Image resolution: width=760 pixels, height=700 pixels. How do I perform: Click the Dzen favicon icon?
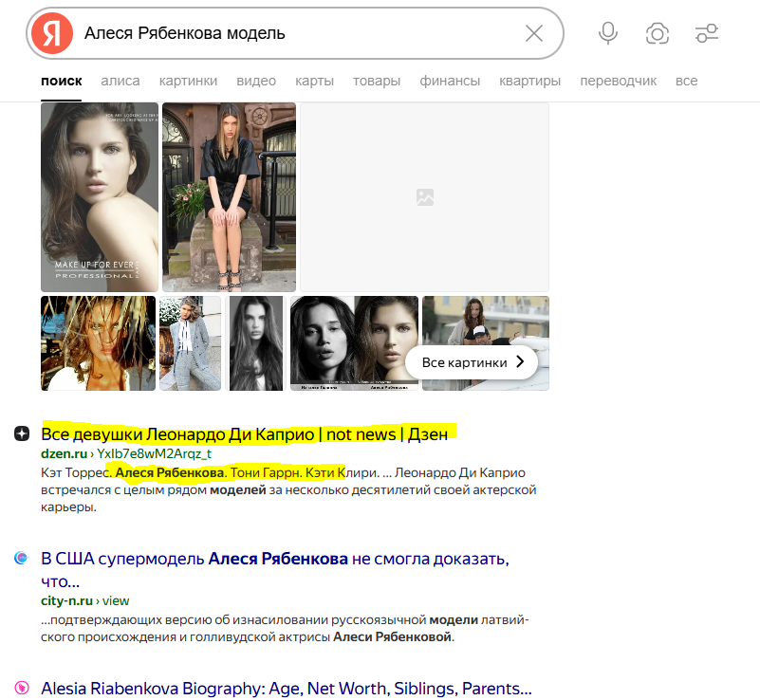[x=22, y=433]
